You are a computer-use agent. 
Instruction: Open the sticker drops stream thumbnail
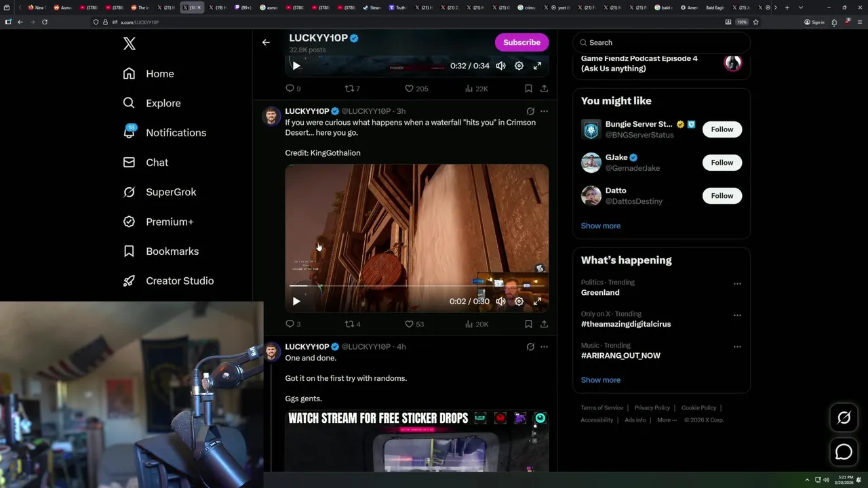tap(416, 441)
